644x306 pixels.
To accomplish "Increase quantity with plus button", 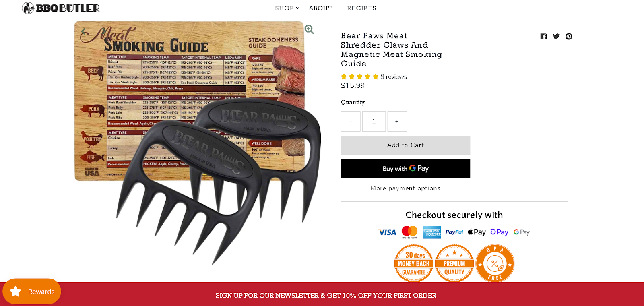I will point(397,121).
